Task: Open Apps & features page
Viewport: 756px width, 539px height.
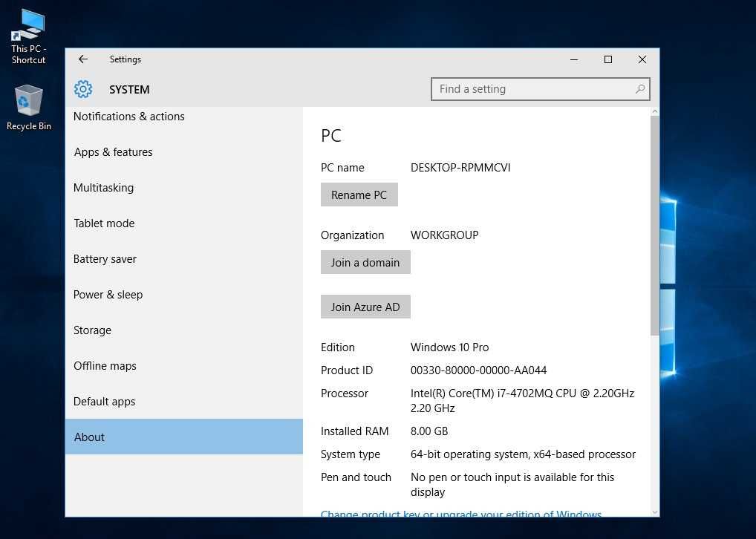Action: pos(183,152)
